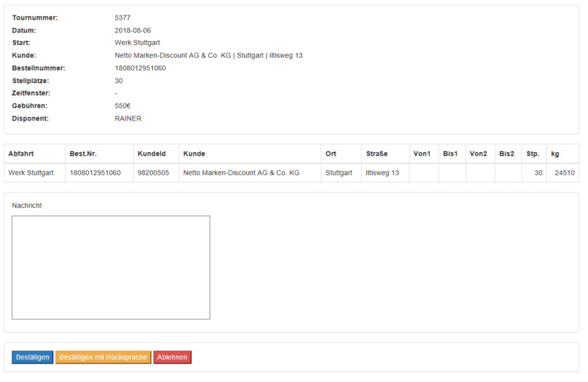Click Iltisweg 13 in the table row
The width and height of the screenshot is (588, 382).
[382, 173]
